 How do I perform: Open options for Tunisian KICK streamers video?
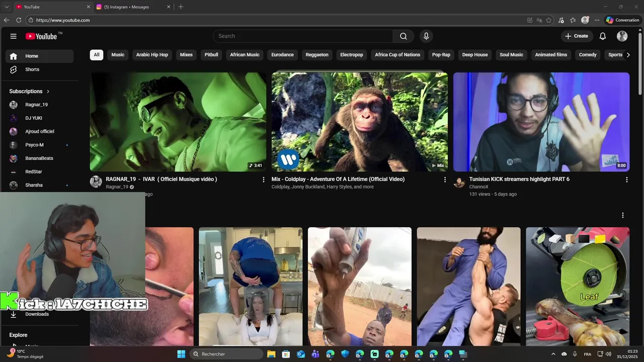coord(626,179)
